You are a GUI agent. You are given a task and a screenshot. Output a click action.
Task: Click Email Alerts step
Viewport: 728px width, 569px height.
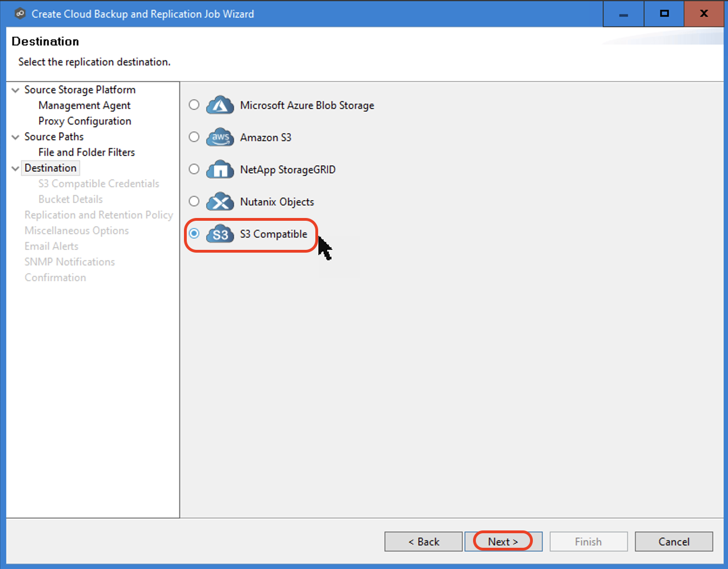51,246
